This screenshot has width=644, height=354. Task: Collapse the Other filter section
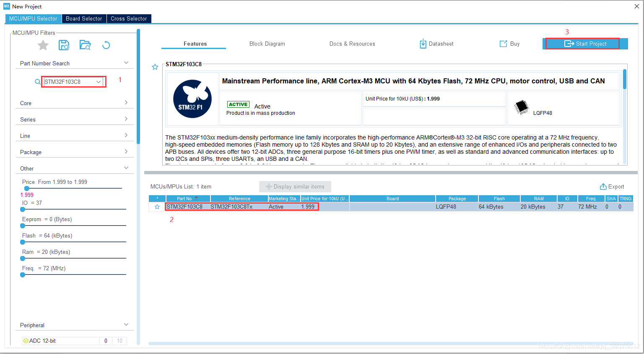[x=126, y=168]
